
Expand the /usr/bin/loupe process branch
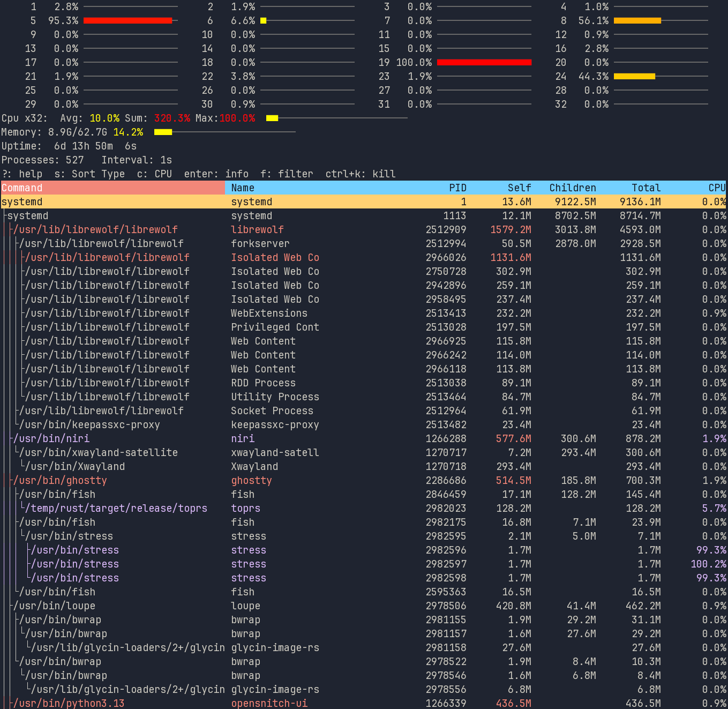54,606
